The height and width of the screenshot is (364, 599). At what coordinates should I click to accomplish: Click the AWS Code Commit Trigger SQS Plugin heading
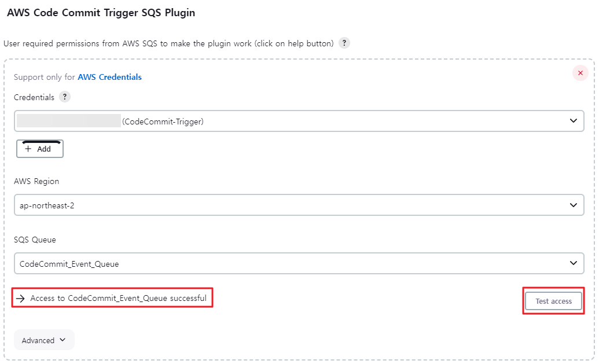[101, 13]
